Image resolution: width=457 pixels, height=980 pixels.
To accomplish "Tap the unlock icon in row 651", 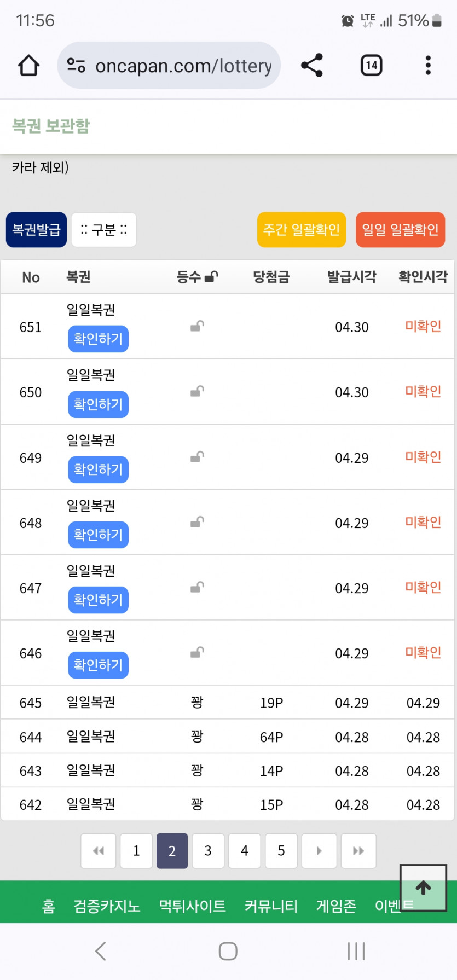I will (197, 327).
